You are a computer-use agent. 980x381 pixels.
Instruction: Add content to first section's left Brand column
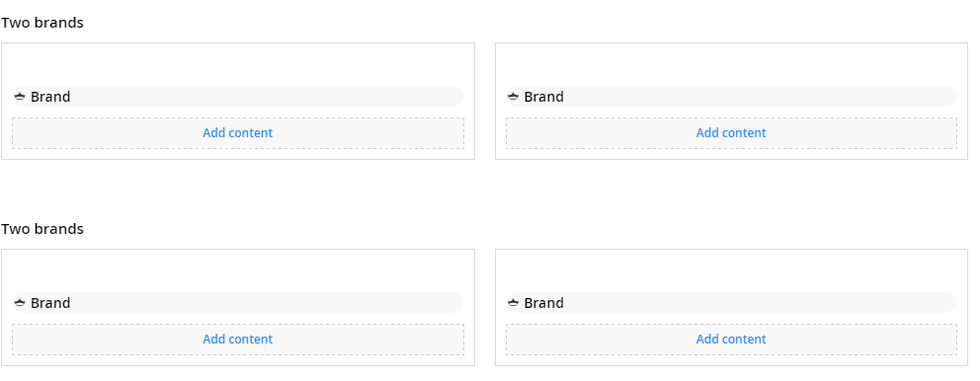coord(238,133)
